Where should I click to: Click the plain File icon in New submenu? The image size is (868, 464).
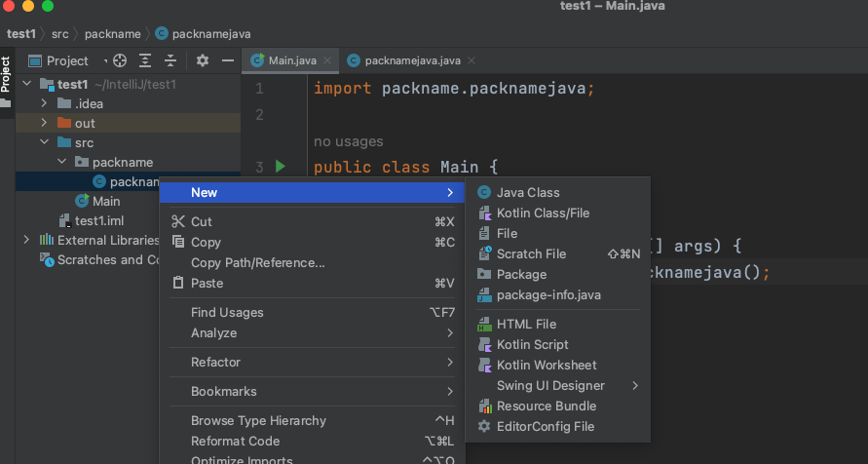click(484, 233)
